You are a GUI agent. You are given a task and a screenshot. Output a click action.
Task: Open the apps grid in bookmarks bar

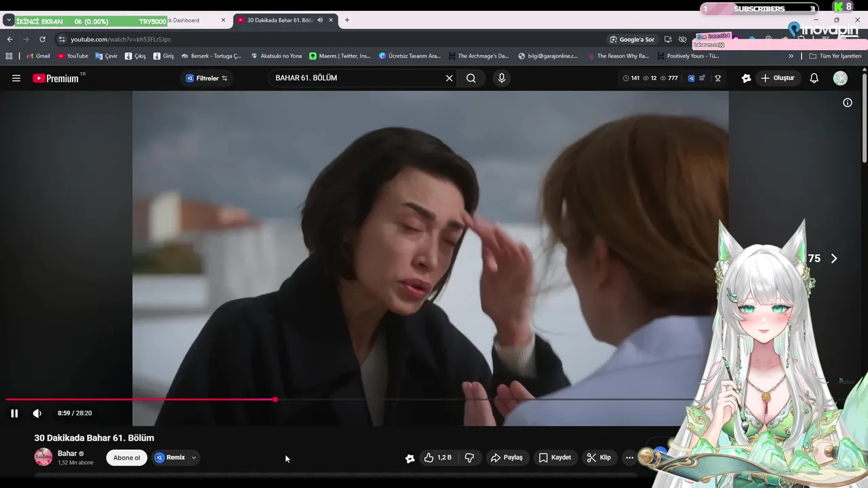coord(9,56)
